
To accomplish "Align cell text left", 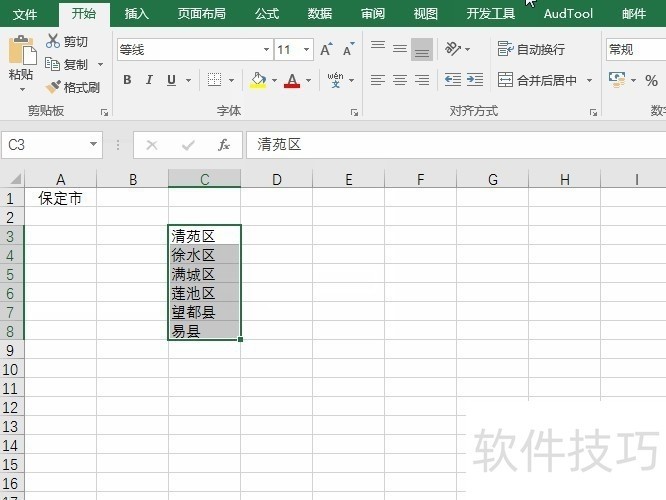I will tap(378, 80).
